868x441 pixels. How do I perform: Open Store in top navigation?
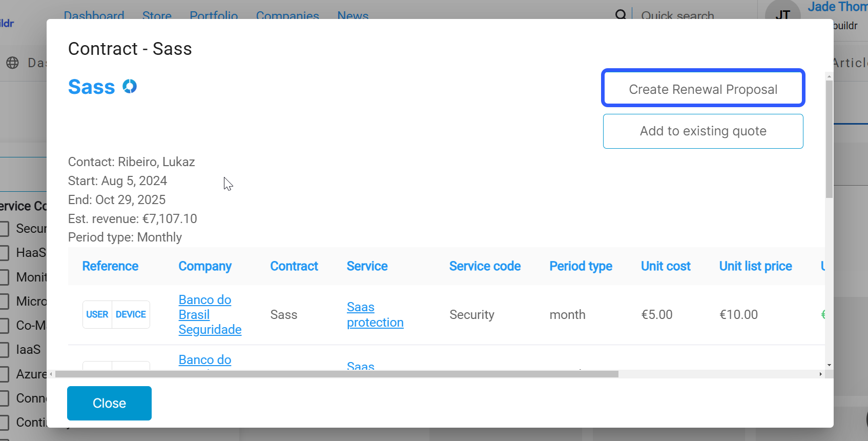point(157,15)
